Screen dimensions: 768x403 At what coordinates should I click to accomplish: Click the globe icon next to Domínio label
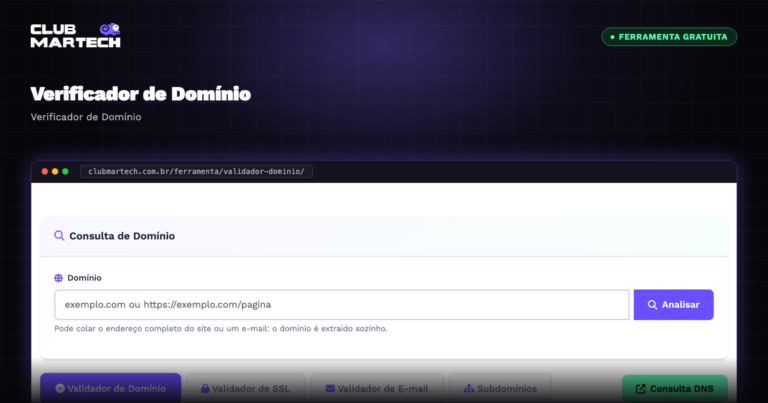[58, 278]
